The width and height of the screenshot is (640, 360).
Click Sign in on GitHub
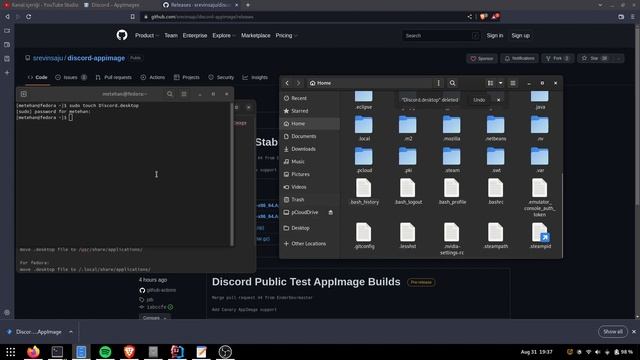[495, 36]
